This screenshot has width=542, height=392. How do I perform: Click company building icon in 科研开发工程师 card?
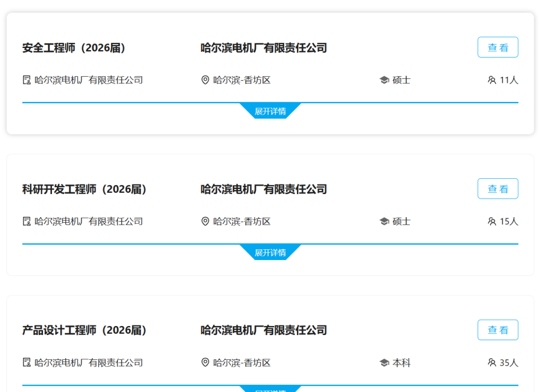pyautogui.click(x=27, y=222)
